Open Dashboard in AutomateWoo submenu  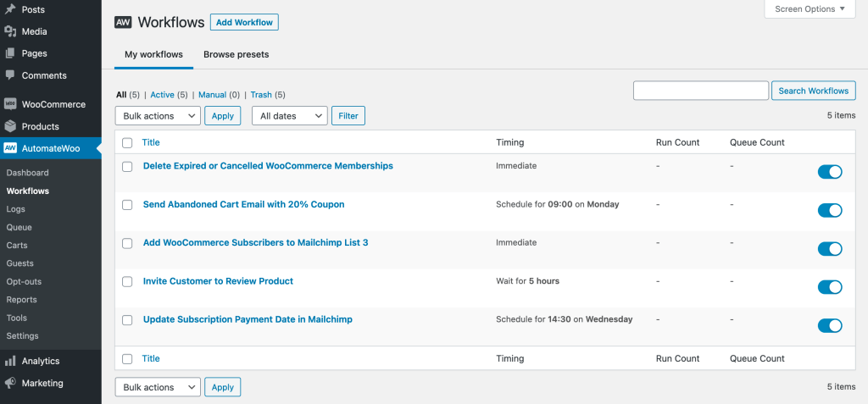(x=28, y=173)
